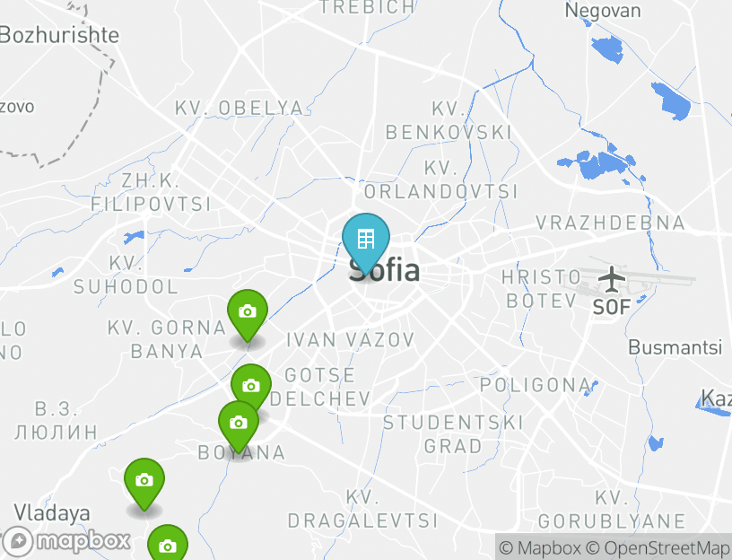Select the Vladaya place label
Image resolution: width=732 pixels, height=560 pixels.
pos(52,512)
